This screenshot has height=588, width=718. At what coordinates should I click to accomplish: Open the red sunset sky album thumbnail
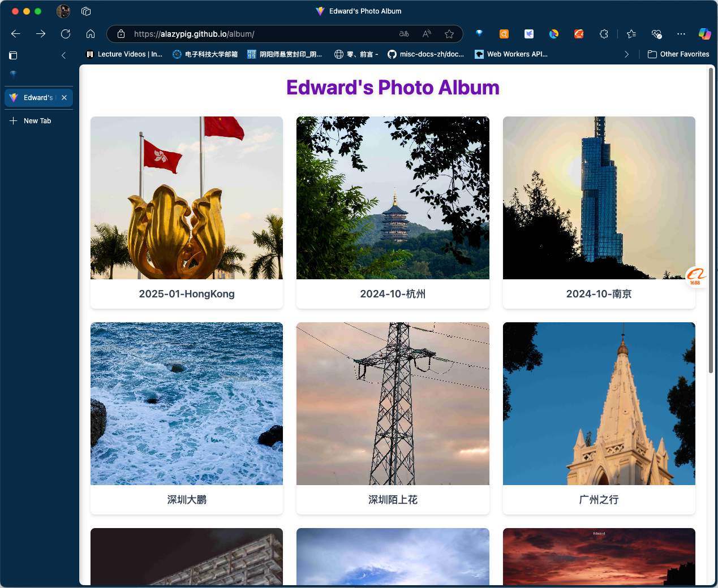599,556
